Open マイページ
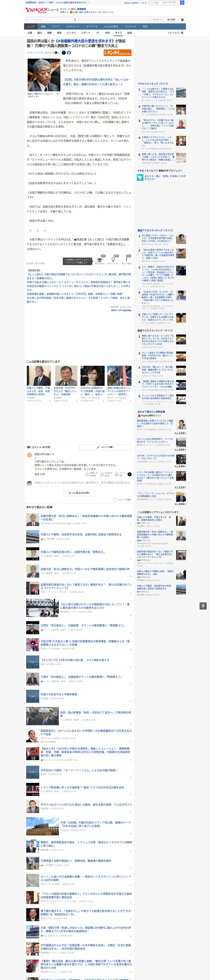210x980 pixels. (x=157, y=20)
